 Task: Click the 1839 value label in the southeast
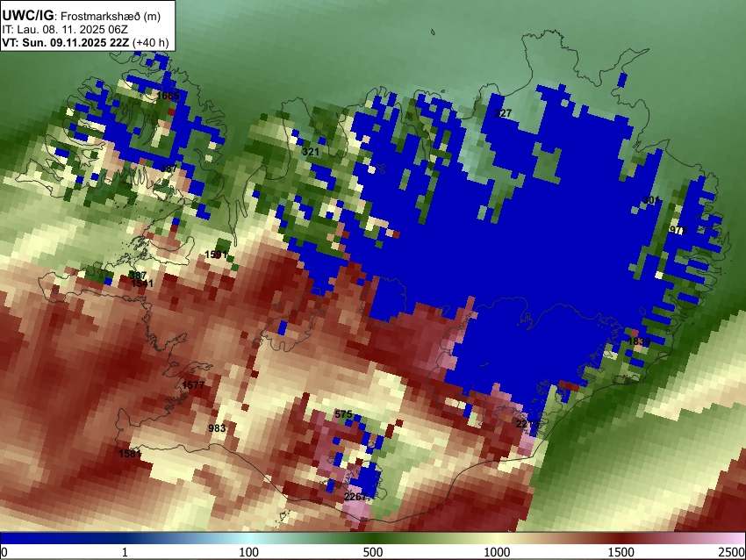coord(639,341)
